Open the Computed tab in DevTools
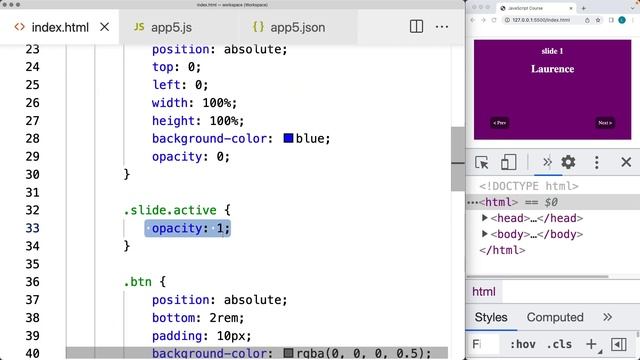640x360 pixels. point(555,317)
